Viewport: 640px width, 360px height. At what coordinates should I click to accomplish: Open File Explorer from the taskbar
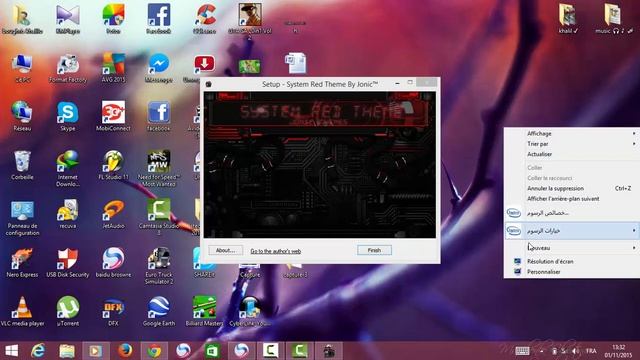[67, 351]
